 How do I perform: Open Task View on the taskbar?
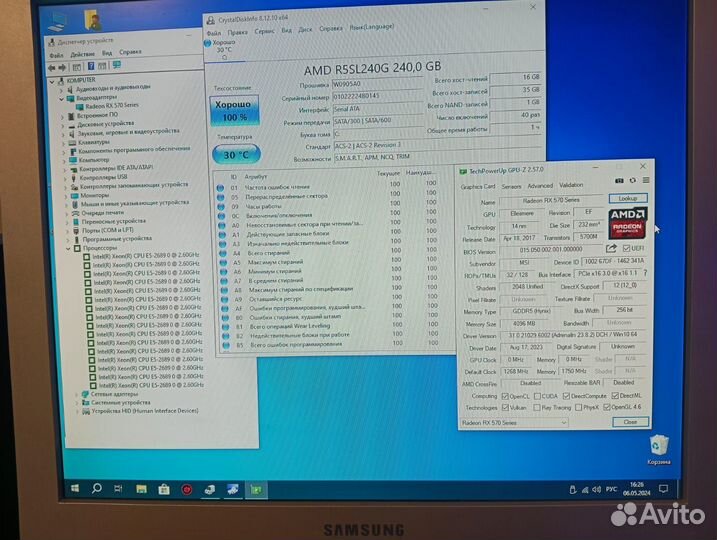(118, 489)
